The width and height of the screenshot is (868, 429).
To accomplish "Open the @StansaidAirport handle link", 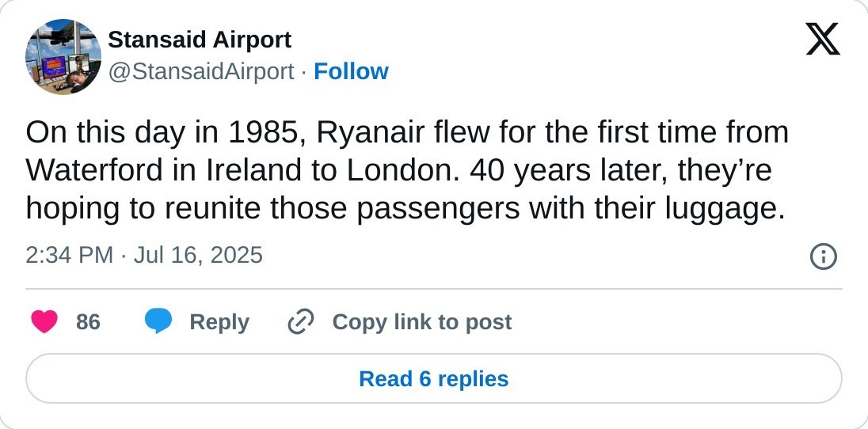I will click(x=200, y=72).
